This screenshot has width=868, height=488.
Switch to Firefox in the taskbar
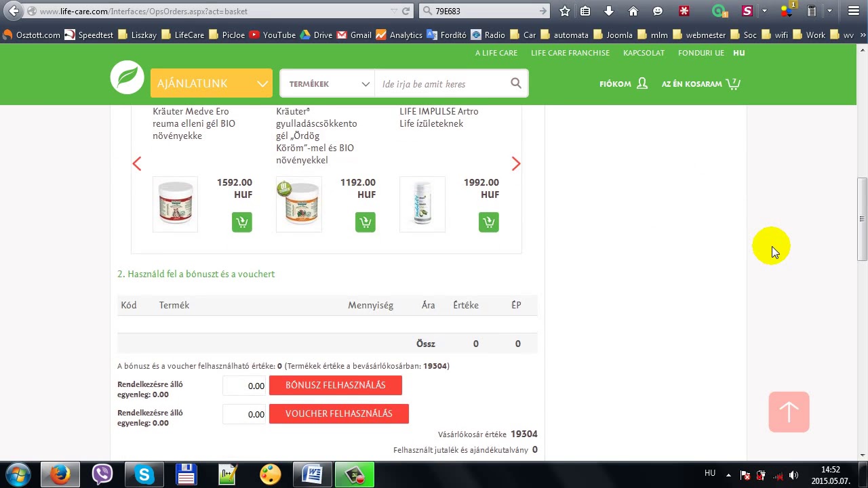tap(60, 474)
